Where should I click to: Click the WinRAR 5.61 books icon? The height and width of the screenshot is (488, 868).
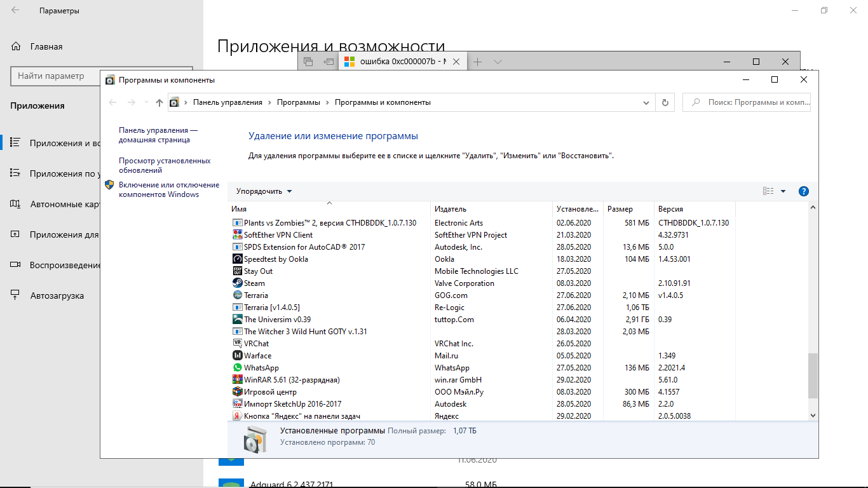237,380
